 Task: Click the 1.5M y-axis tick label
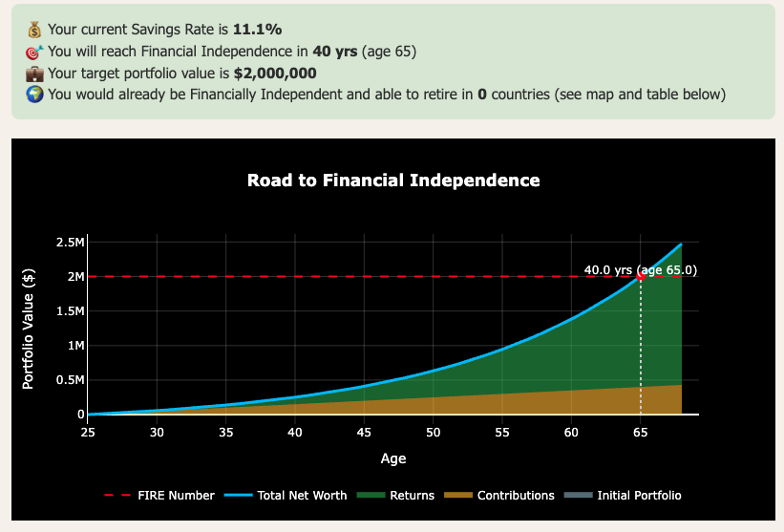(71, 311)
